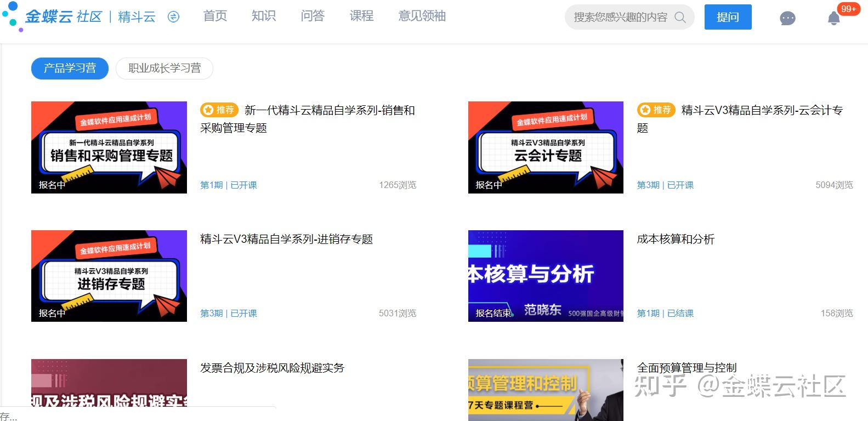Open the notifications bell icon
Image resolution: width=868 pixels, height=421 pixels.
coord(833,18)
